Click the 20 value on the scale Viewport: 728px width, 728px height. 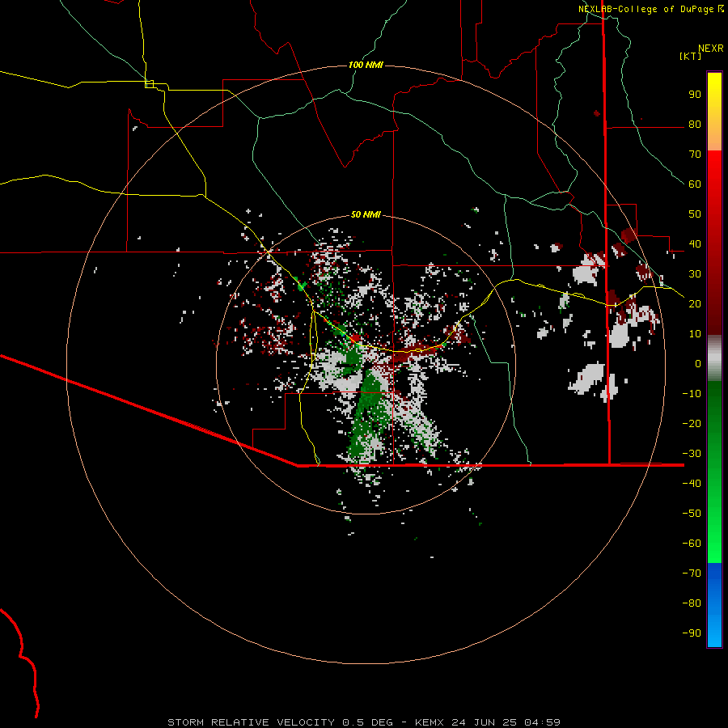695,303
